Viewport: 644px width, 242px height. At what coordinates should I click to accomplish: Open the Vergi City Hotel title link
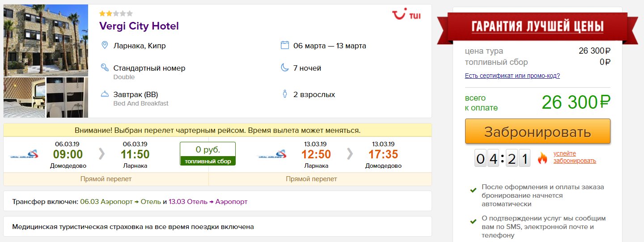139,26
